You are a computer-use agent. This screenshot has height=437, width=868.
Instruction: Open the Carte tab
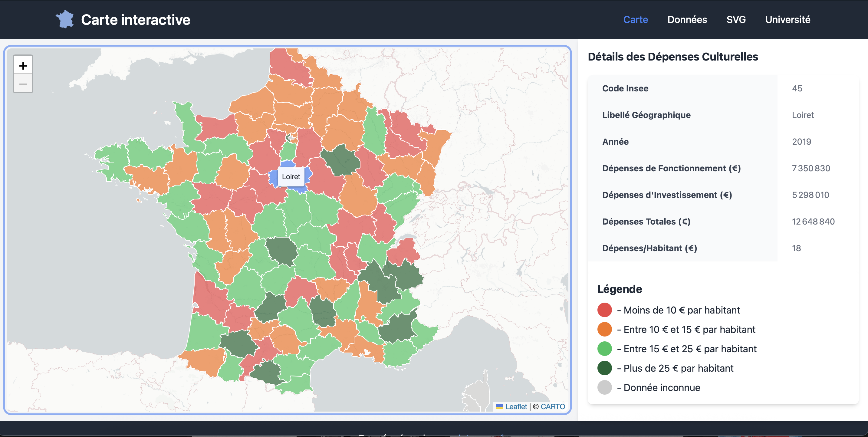coord(635,20)
